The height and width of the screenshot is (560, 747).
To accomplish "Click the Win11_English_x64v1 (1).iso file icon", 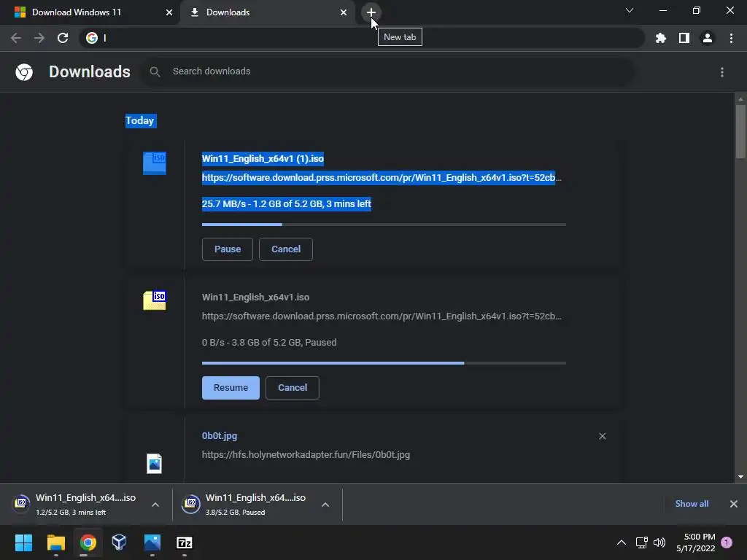I will [155, 163].
